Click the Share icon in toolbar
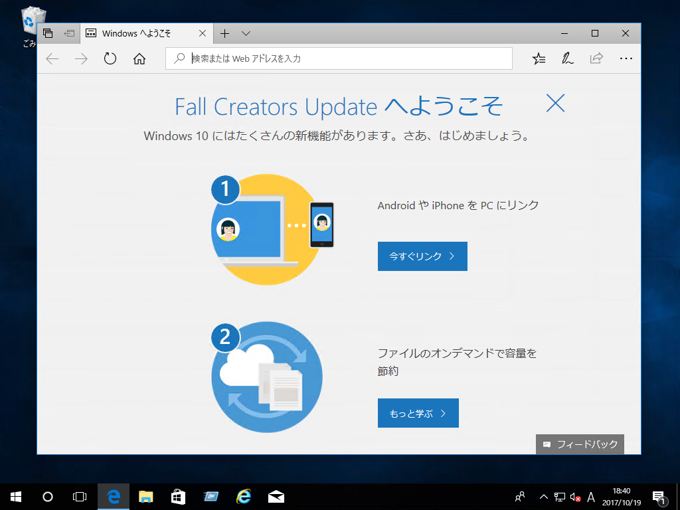 (x=596, y=58)
